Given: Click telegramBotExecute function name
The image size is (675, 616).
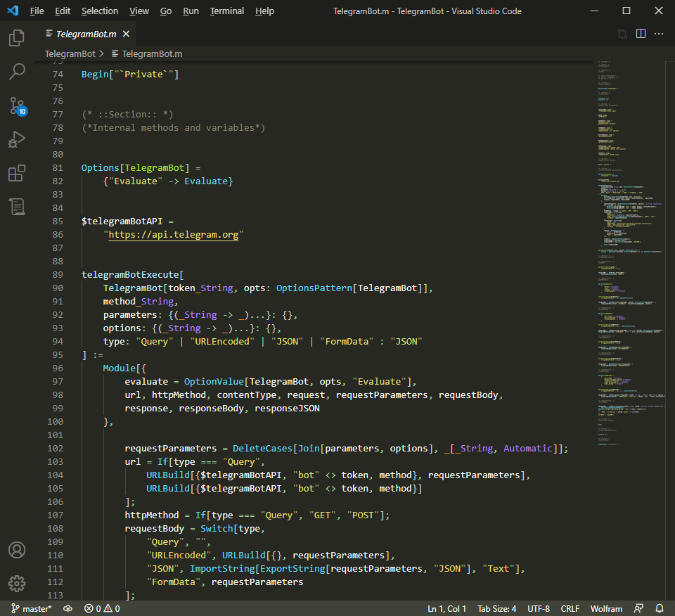Looking at the screenshot, I should click(x=130, y=275).
